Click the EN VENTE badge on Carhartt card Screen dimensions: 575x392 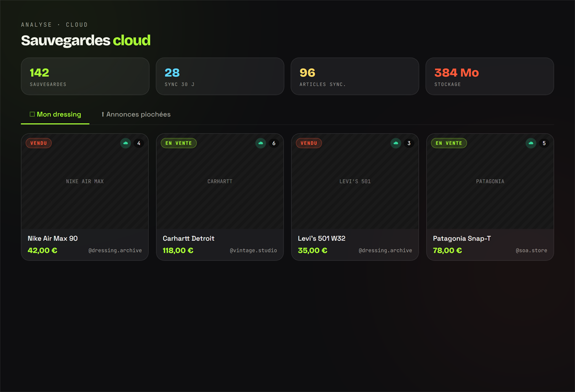(x=179, y=143)
